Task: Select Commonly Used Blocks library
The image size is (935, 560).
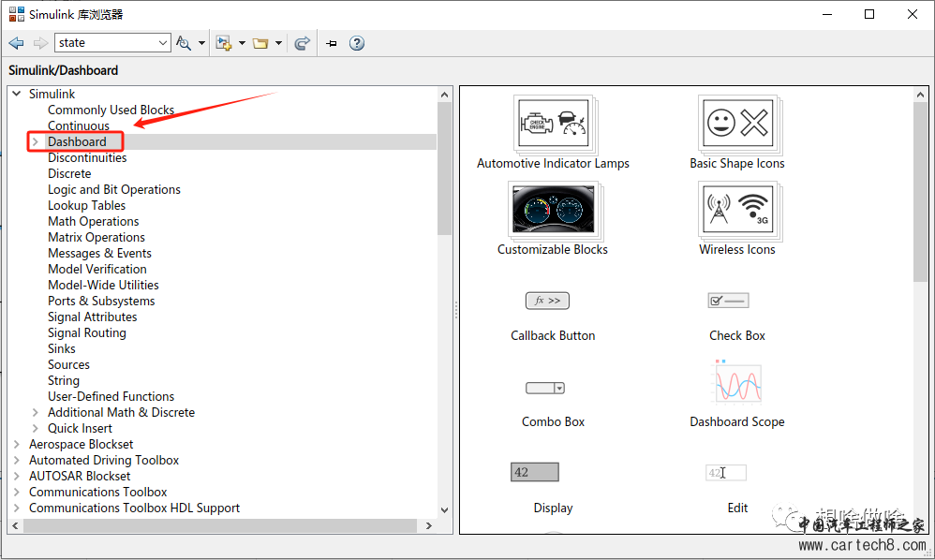Action: [x=111, y=110]
